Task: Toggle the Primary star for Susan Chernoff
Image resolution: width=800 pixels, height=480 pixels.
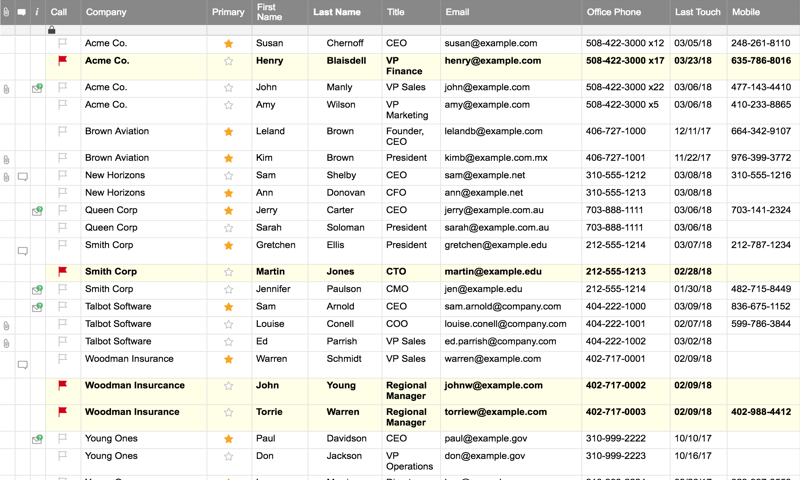Action: coord(229,44)
